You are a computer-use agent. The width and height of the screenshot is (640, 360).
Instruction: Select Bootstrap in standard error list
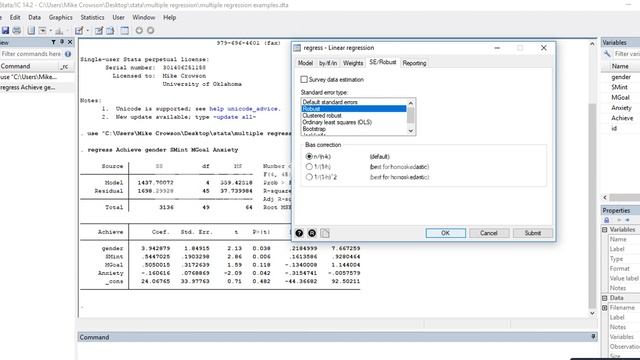[353, 129]
